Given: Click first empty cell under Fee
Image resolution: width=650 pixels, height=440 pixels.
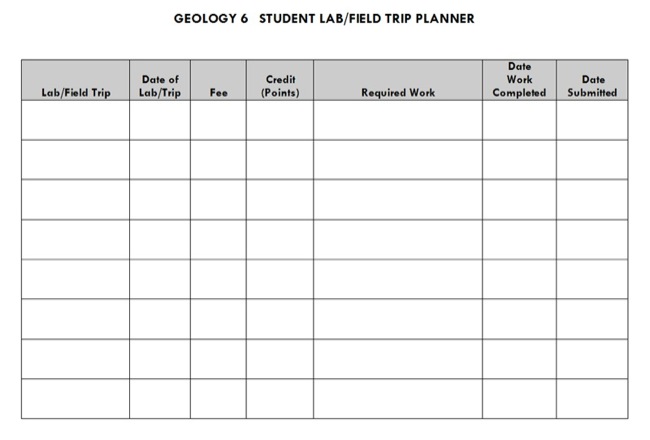Looking at the screenshot, I should pos(218,120).
